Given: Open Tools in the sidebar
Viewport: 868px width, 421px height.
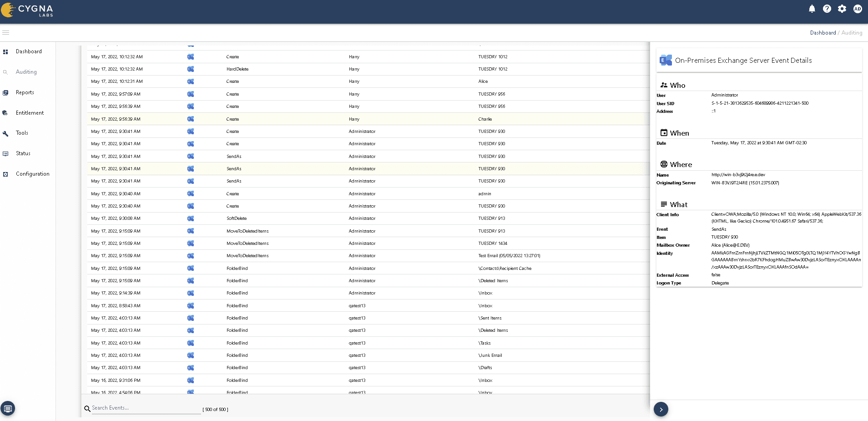Looking at the screenshot, I should click(22, 133).
